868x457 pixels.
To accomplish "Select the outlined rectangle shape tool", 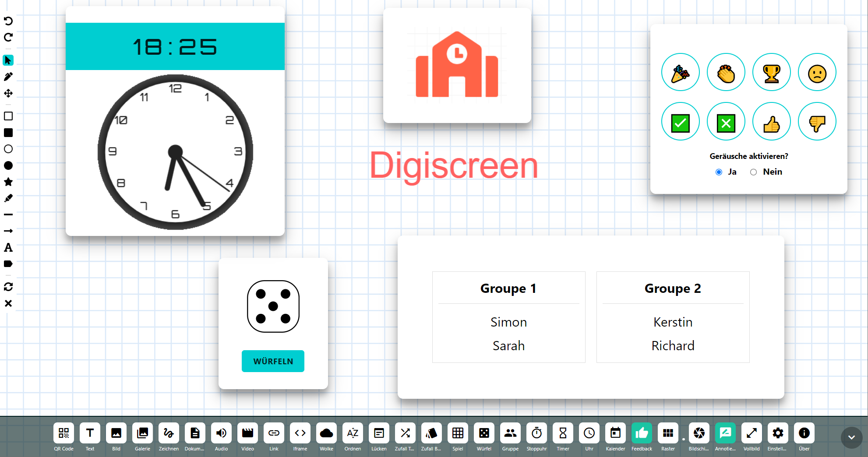I will (8, 116).
